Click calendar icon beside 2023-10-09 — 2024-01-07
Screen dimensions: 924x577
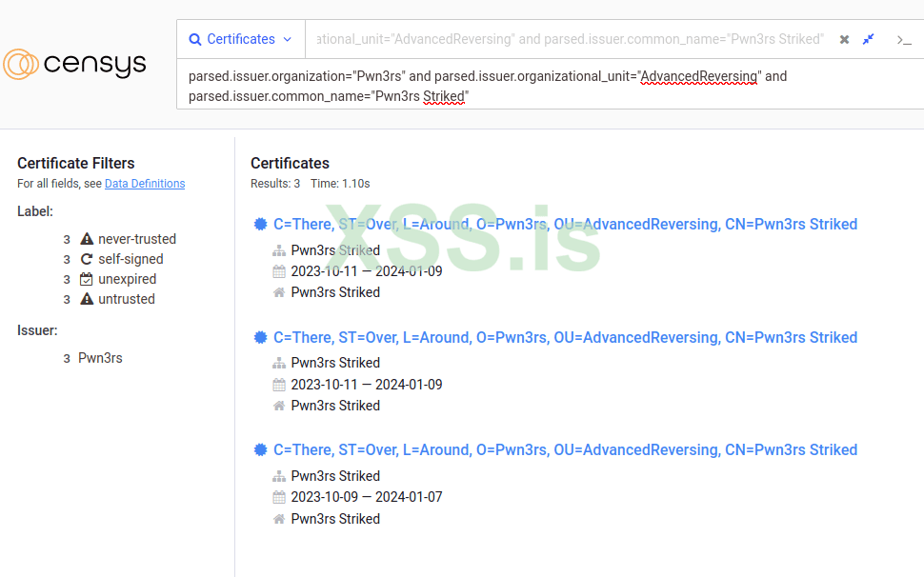point(279,498)
